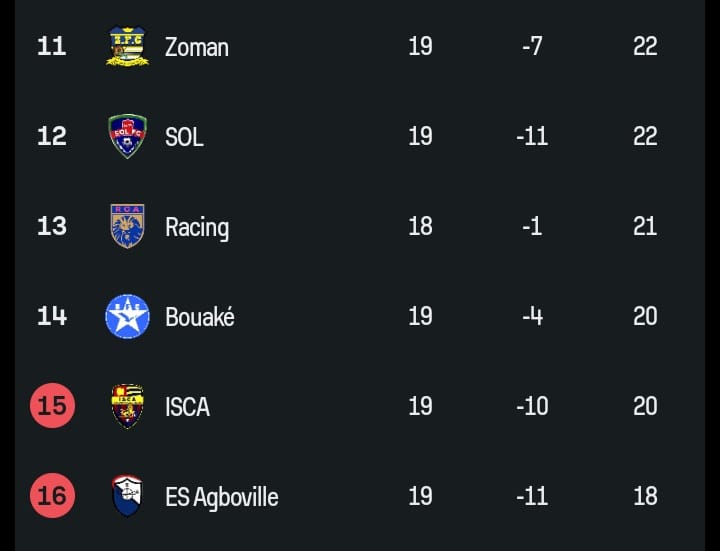The height and width of the screenshot is (551, 720).
Task: Click Bouaké's goal difference of -4
Action: (532, 316)
